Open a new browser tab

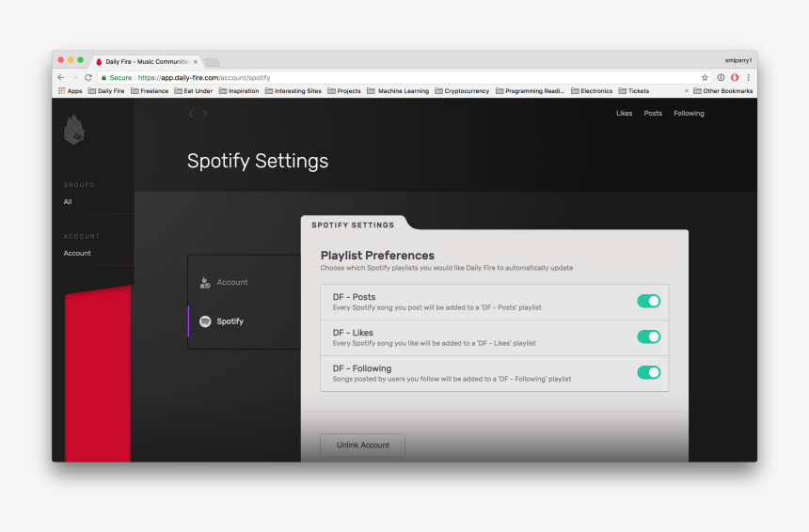click(212, 62)
